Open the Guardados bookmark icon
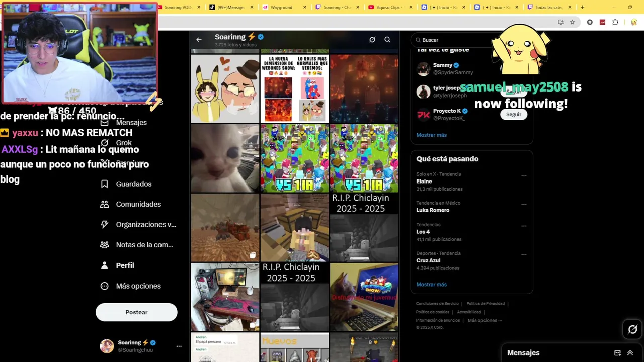This screenshot has width=644, height=362. 104,184
